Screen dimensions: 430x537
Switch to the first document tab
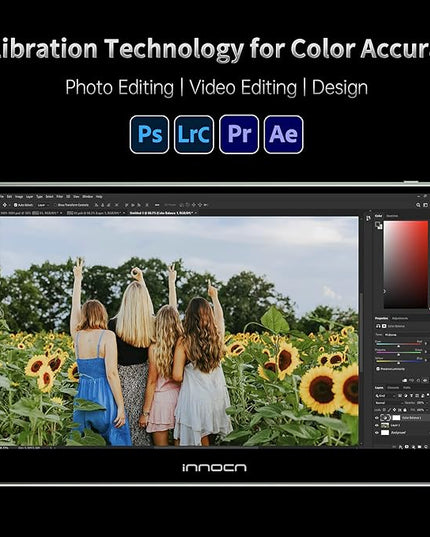[31, 213]
